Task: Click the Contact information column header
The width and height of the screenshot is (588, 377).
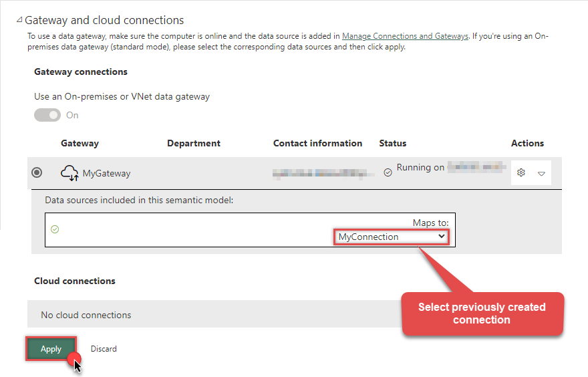Action: click(317, 143)
